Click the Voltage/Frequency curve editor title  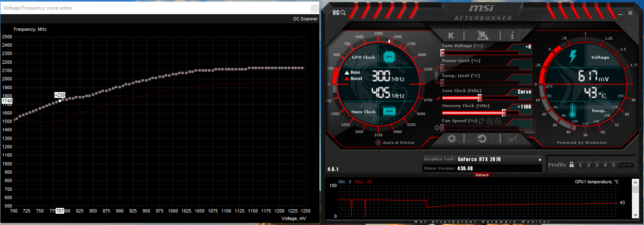(x=37, y=7)
